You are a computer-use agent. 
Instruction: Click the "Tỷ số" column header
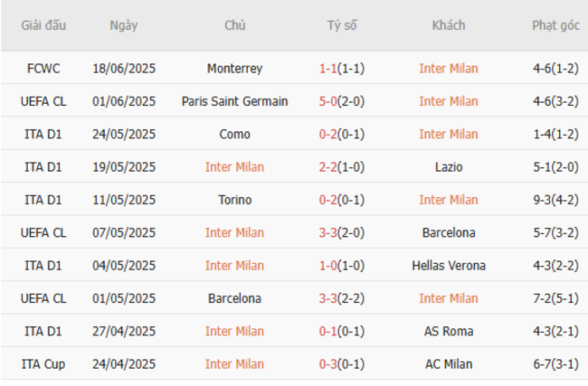tap(342, 25)
